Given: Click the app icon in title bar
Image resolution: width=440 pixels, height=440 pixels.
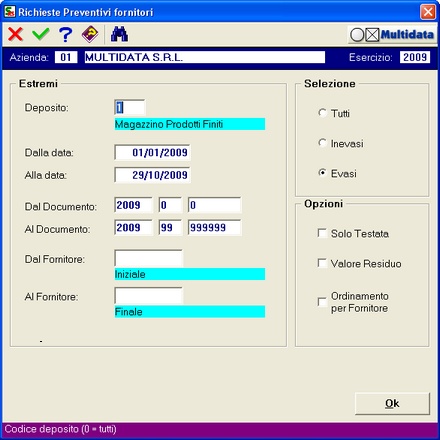Looking at the screenshot, I should [10, 12].
